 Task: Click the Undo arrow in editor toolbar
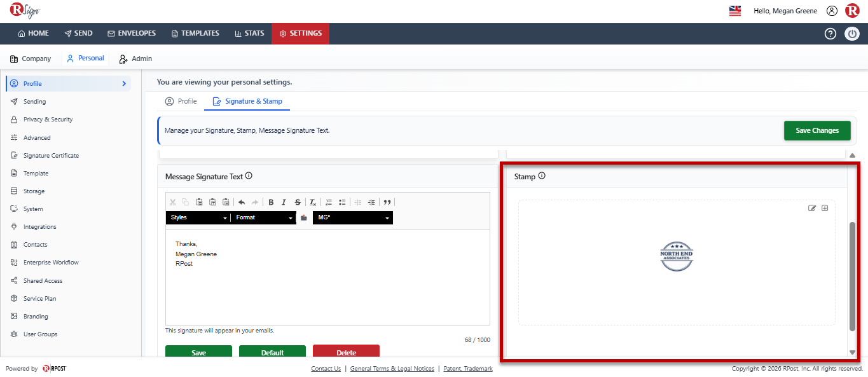[x=242, y=202]
